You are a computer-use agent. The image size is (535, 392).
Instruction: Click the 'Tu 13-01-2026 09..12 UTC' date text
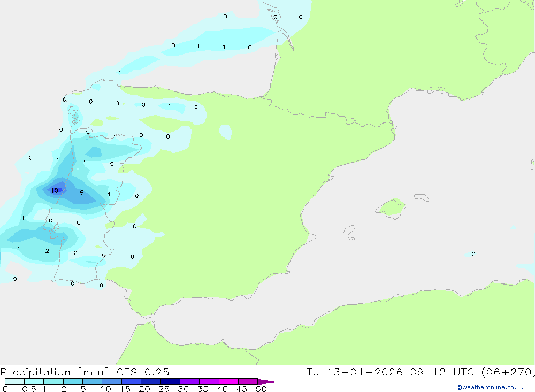(x=392, y=372)
